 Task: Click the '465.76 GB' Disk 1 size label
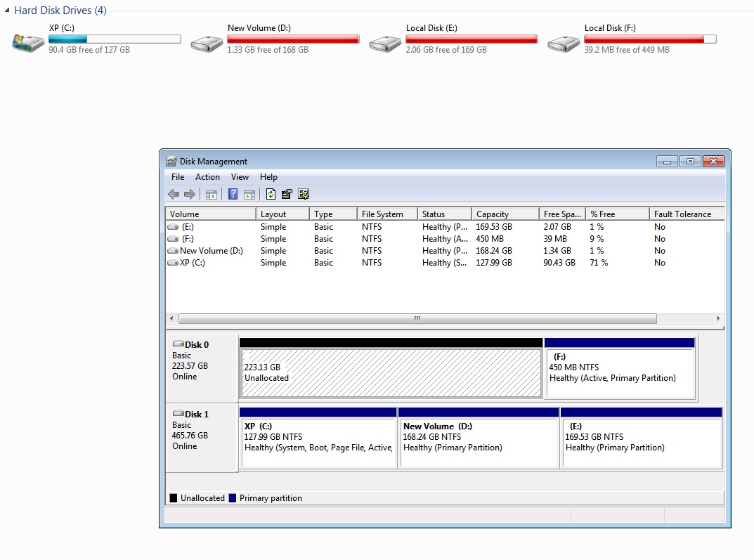(190, 436)
